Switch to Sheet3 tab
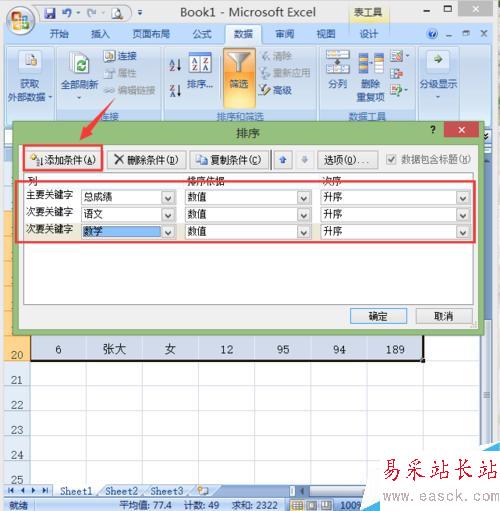The height and width of the screenshot is (511, 500). click(x=167, y=491)
